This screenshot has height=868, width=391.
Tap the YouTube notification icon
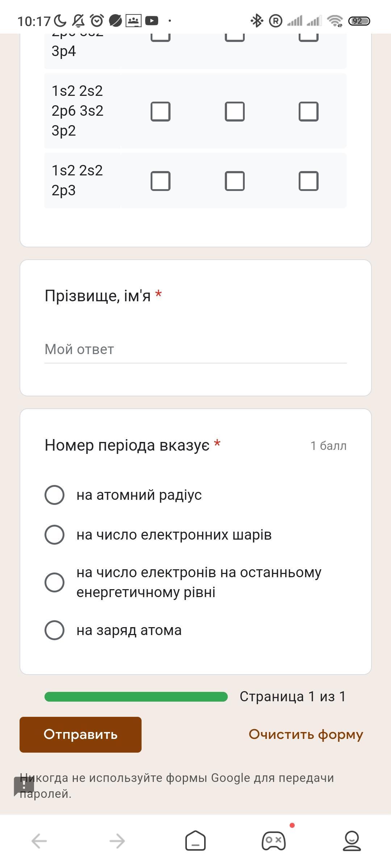152,21
